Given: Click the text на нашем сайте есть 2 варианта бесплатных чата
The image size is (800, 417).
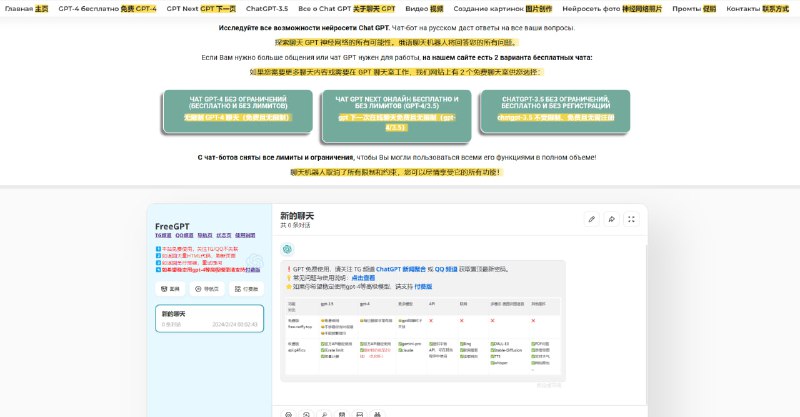Looking at the screenshot, I should point(507,58).
